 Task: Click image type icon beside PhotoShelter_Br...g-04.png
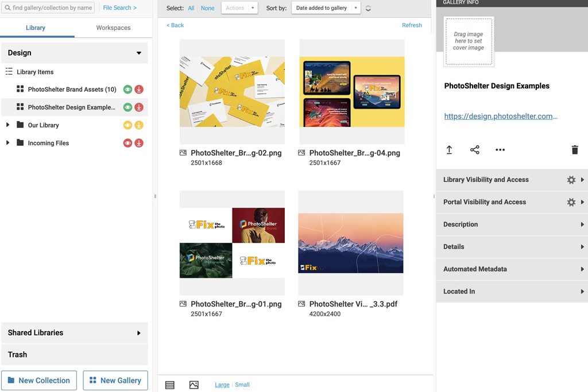(x=301, y=153)
